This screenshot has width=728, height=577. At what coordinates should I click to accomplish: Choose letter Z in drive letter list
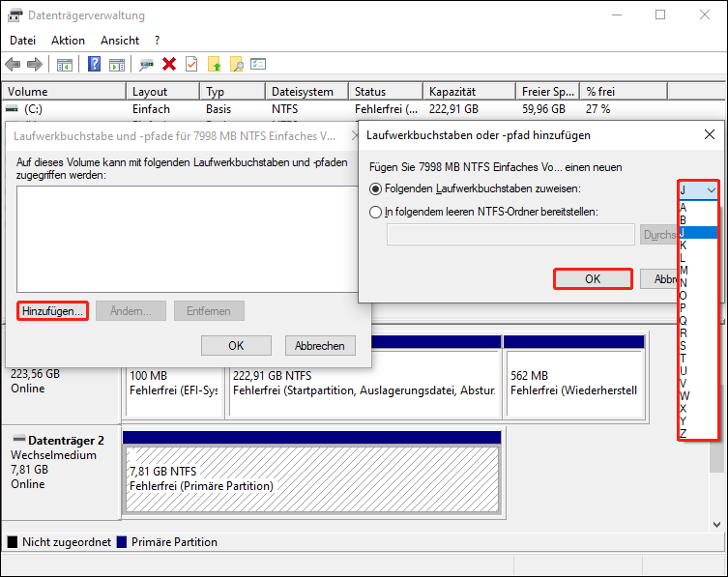pos(698,434)
